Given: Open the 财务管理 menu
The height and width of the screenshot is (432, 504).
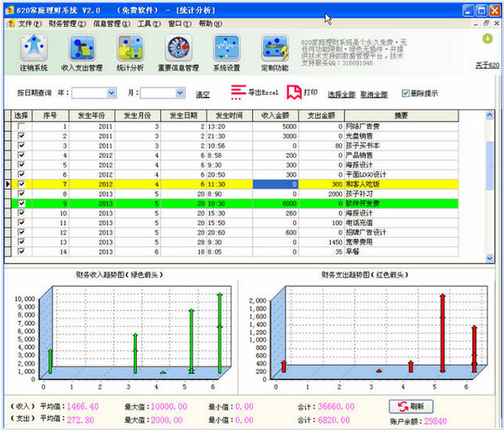Looking at the screenshot, I should 67,24.
